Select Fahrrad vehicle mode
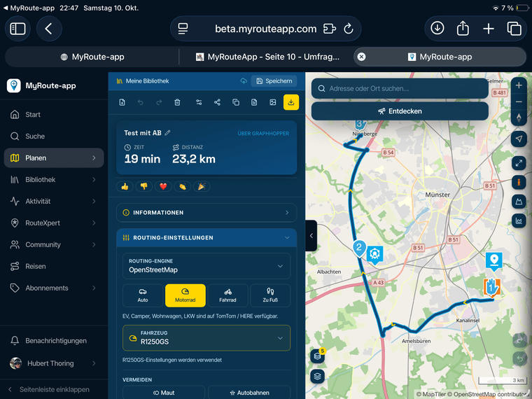This screenshot has width=532, height=399. click(227, 295)
